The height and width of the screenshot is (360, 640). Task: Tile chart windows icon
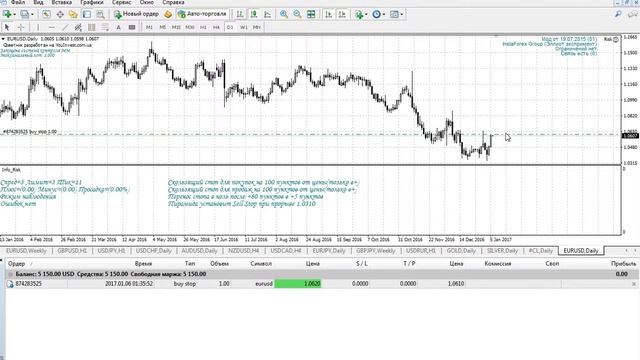tap(311, 14)
